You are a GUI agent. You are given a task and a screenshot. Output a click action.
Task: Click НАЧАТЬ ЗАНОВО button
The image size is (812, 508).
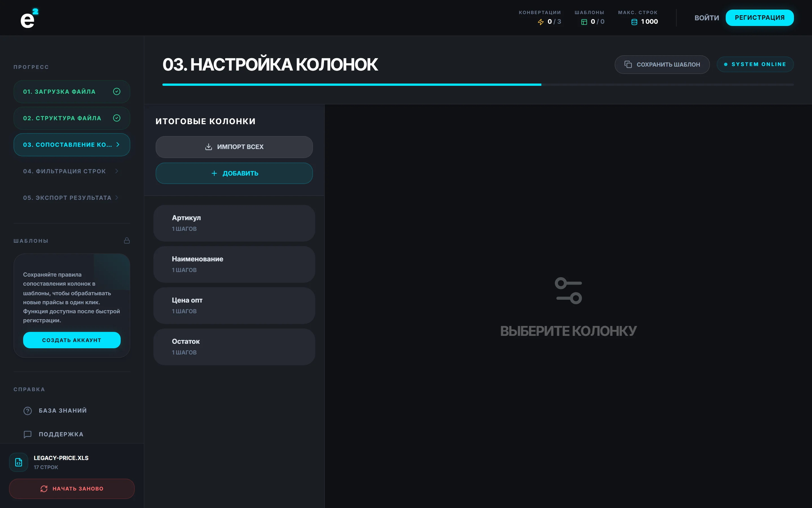click(72, 489)
